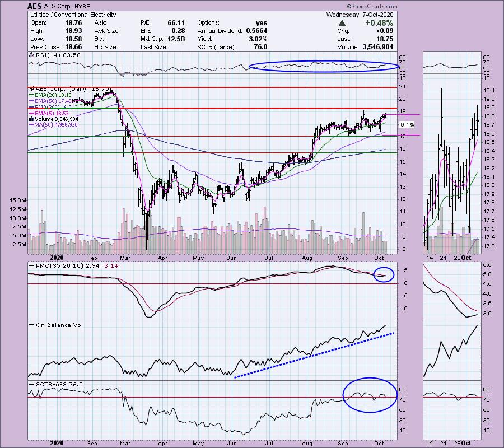Click the EMA(5) 18.53 legend entry

click(52, 114)
